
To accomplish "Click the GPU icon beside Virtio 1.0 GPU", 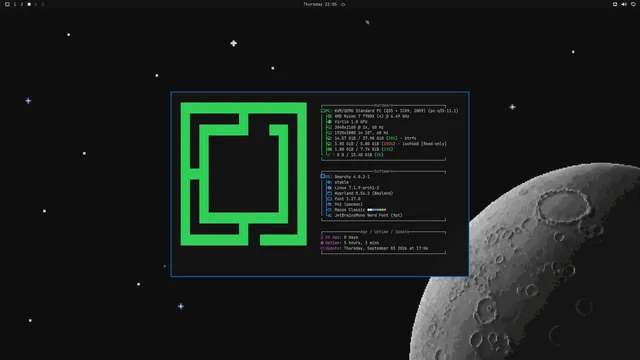I will pyautogui.click(x=329, y=122).
